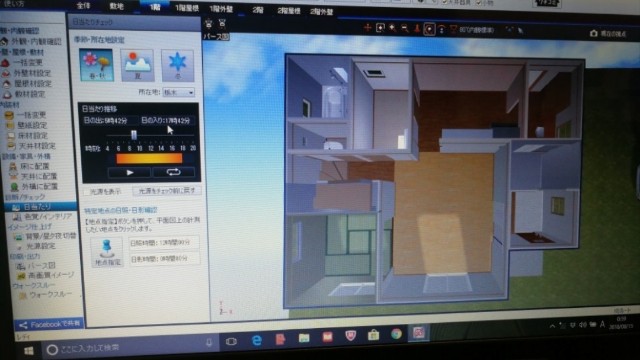Switch to the 1階外壁 tab
Image resolution: width=640 pixels, height=360 pixels.
pos(221,9)
